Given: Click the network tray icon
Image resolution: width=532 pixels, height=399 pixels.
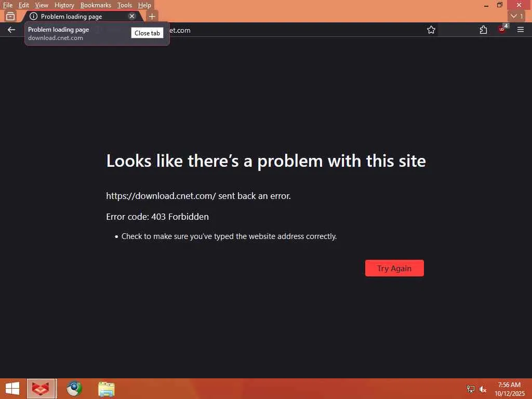Looking at the screenshot, I should tap(470, 389).
